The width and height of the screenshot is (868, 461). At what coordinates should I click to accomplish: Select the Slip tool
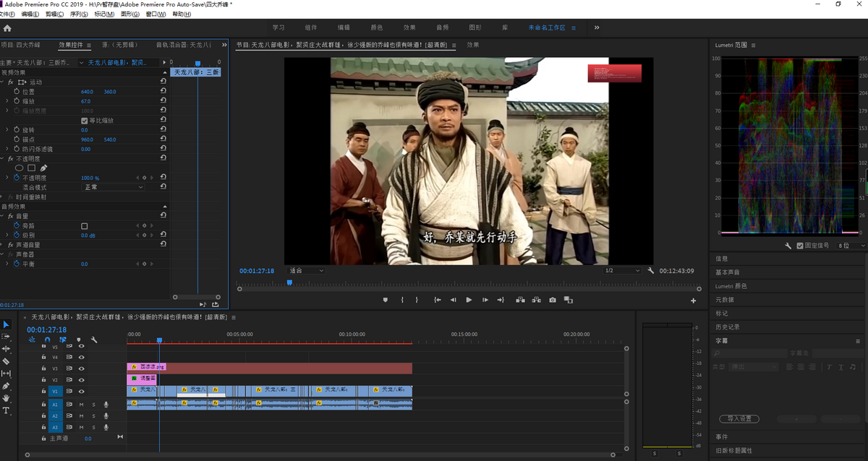[x=6, y=374]
